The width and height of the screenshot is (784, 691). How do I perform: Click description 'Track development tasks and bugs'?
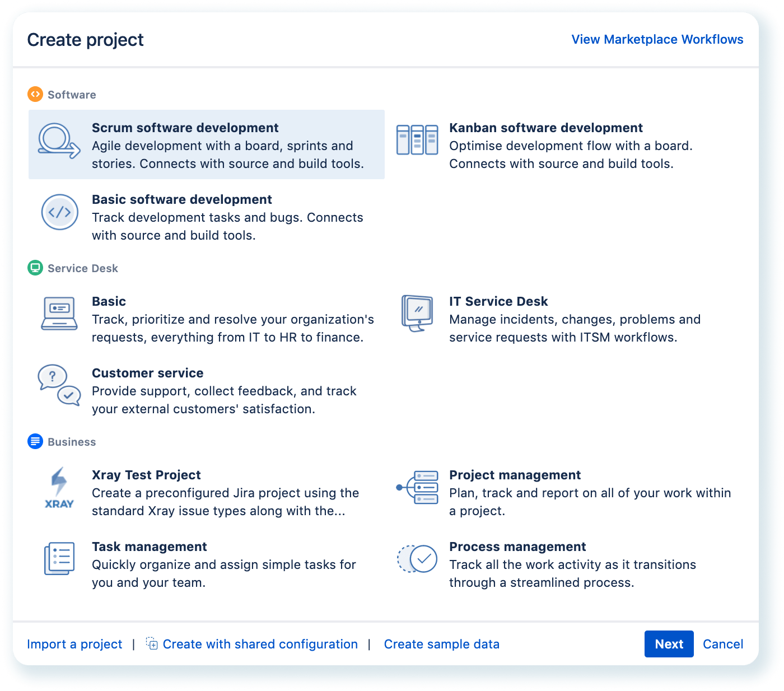click(x=227, y=226)
